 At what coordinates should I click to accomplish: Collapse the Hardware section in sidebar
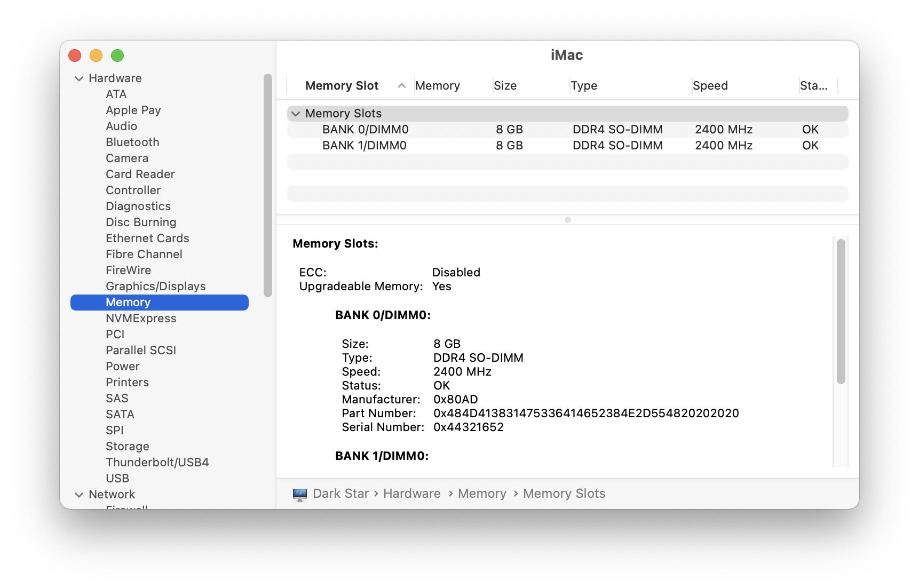point(79,78)
